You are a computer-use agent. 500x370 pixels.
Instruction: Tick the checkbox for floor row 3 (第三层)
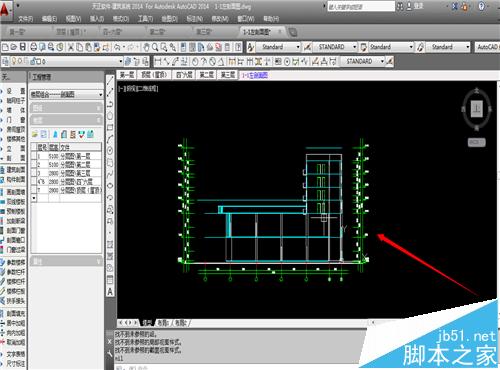34,173
